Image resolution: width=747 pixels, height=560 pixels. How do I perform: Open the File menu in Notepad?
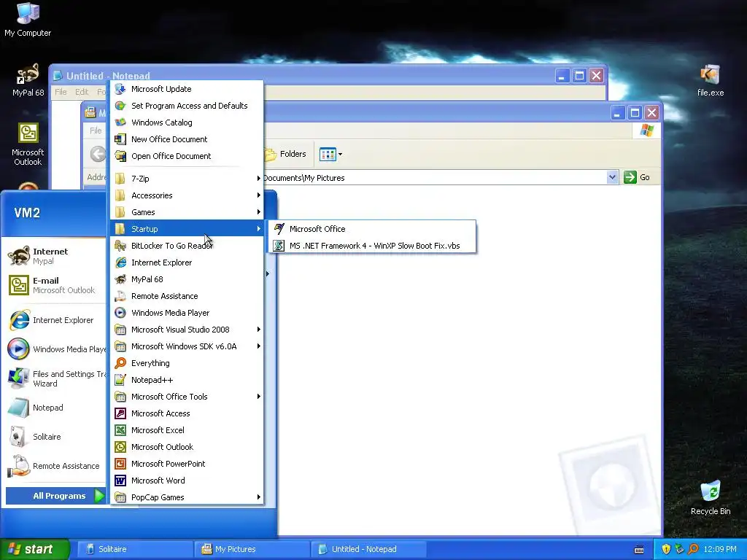(x=61, y=92)
